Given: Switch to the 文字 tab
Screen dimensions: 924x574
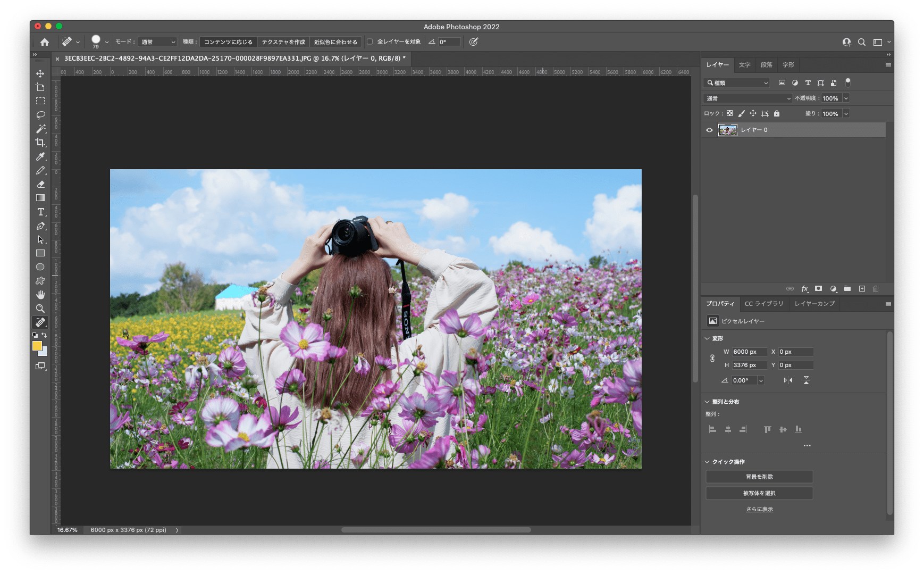Looking at the screenshot, I should (744, 65).
